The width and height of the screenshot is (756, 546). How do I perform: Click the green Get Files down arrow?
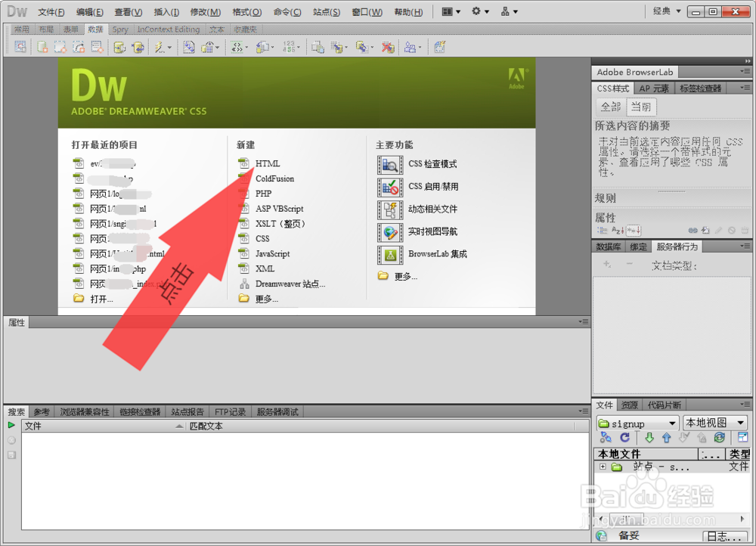point(649,437)
